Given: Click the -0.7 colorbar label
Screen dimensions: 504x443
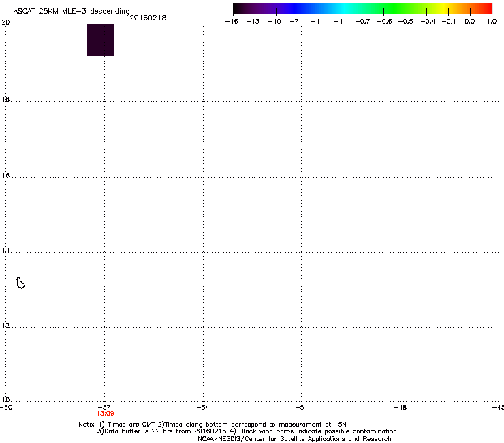Looking at the screenshot, I should 362,22.
